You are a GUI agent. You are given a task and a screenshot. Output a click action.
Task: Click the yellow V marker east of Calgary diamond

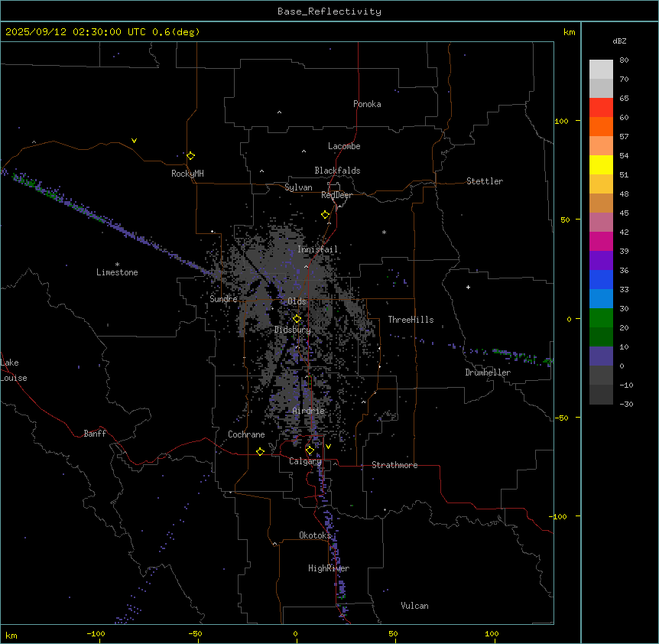(328, 447)
